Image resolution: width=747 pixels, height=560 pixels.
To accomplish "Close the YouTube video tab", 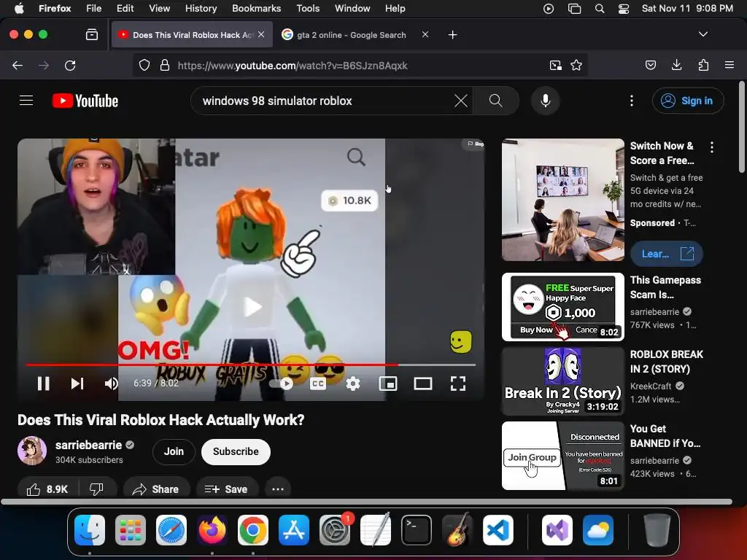I will (x=261, y=35).
